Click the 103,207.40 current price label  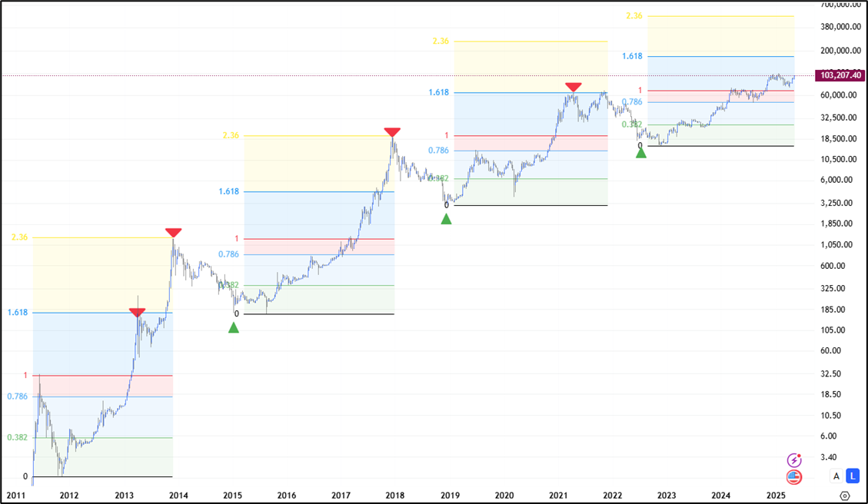841,75
